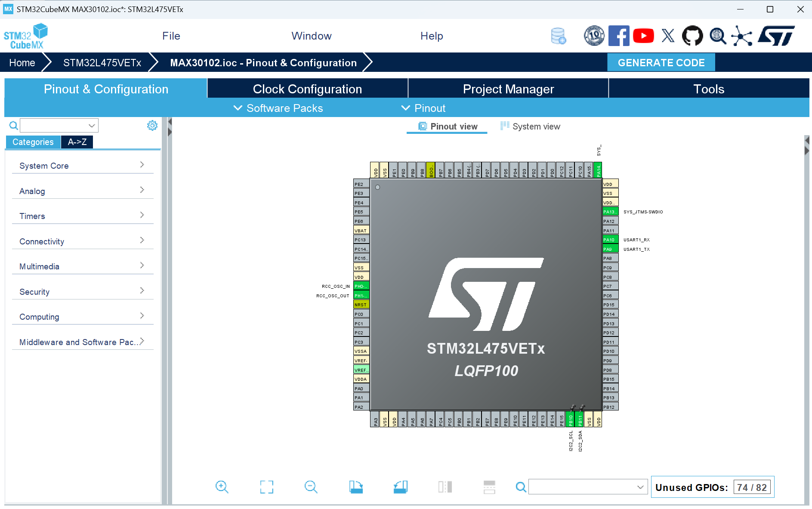Click the ST community network icon
Screen dimensions: 812x509
coord(742,36)
